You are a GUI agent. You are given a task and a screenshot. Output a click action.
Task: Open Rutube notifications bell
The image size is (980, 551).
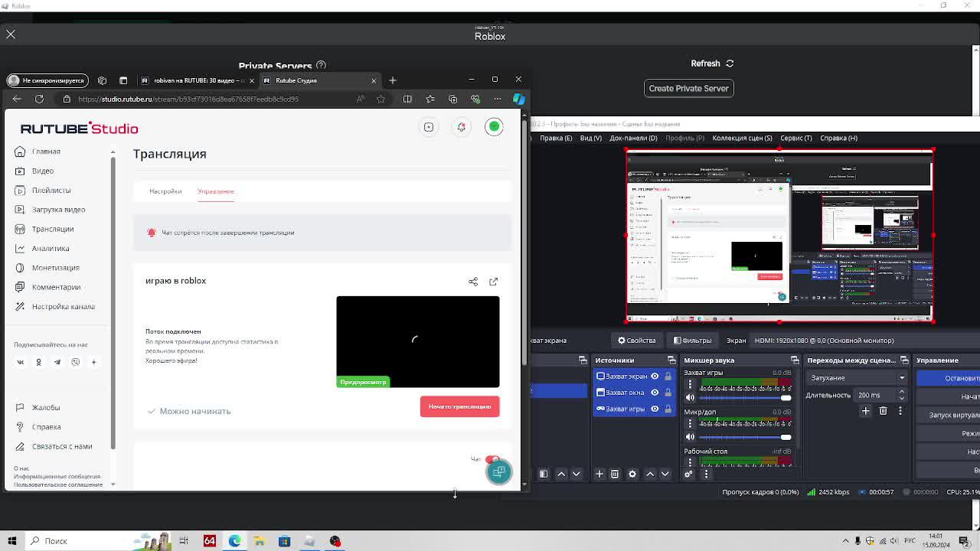(x=462, y=127)
